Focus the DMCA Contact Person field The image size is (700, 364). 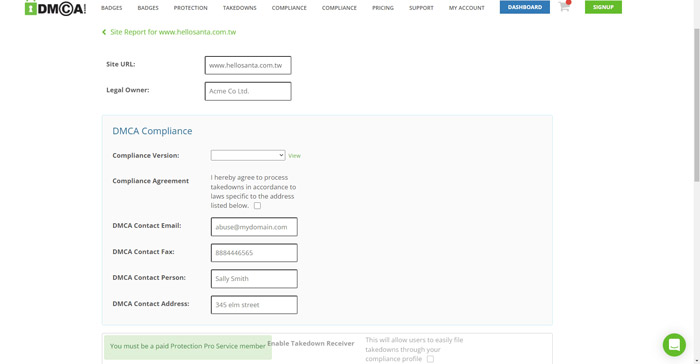pyautogui.click(x=254, y=279)
